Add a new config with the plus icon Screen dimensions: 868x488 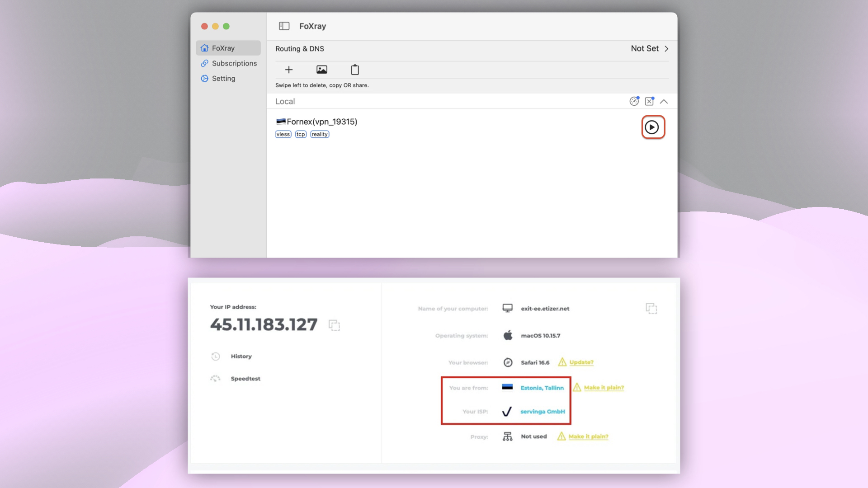pyautogui.click(x=289, y=70)
